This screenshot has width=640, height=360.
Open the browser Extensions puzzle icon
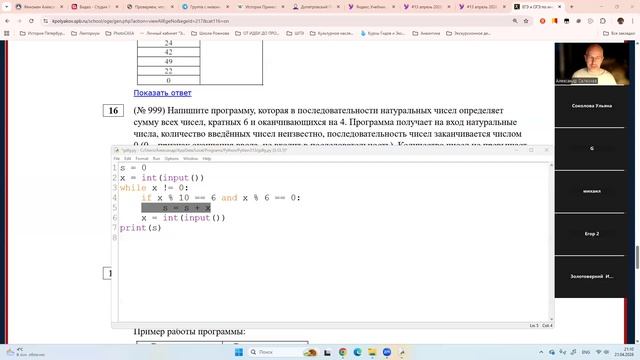point(603,21)
